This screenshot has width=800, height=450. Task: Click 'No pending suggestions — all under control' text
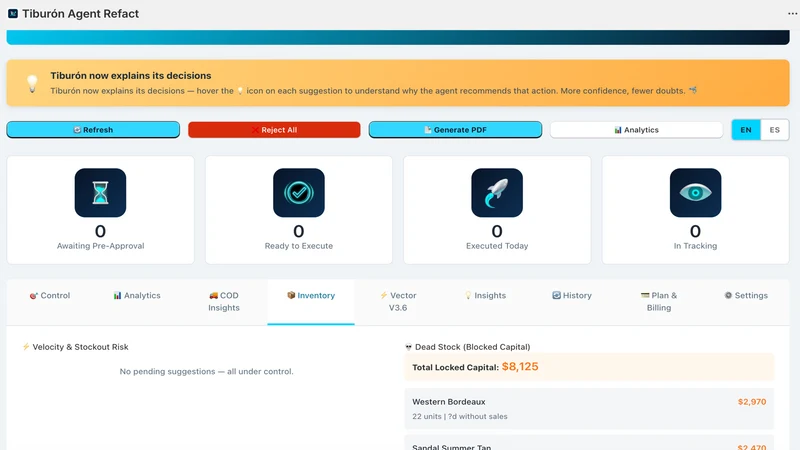pos(207,371)
